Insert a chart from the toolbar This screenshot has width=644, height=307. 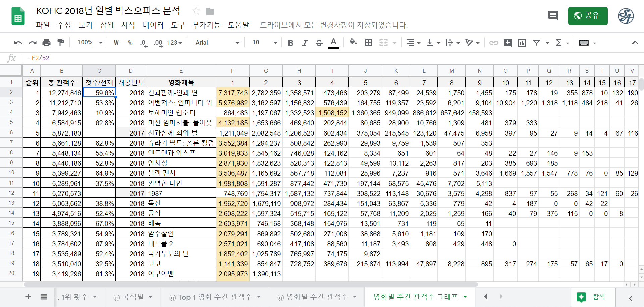click(x=522, y=43)
